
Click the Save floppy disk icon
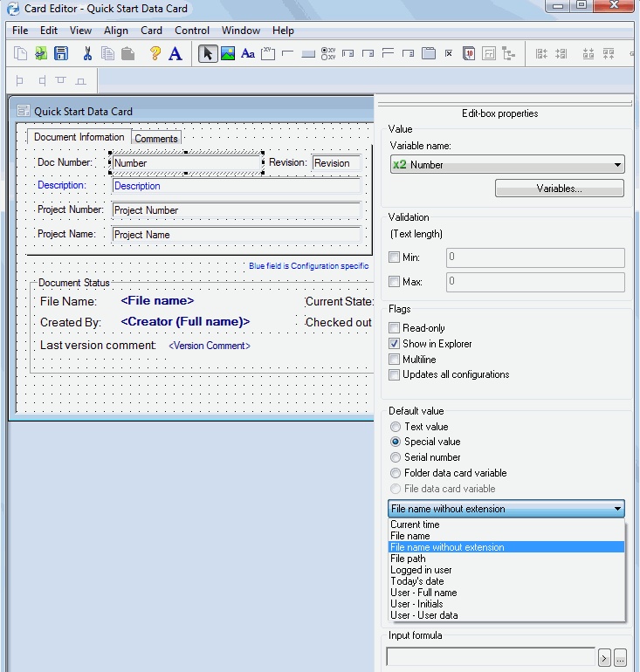tap(61, 53)
